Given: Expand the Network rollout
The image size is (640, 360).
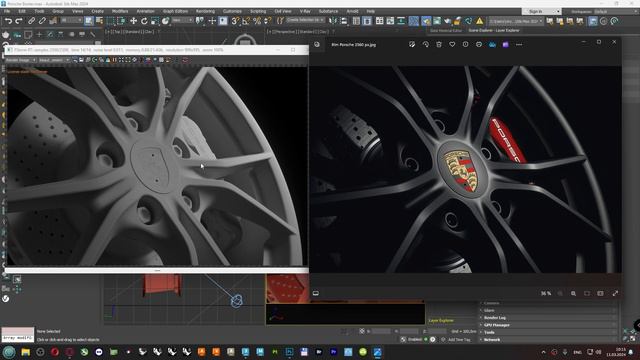Looking at the screenshot, I should coord(548,340).
